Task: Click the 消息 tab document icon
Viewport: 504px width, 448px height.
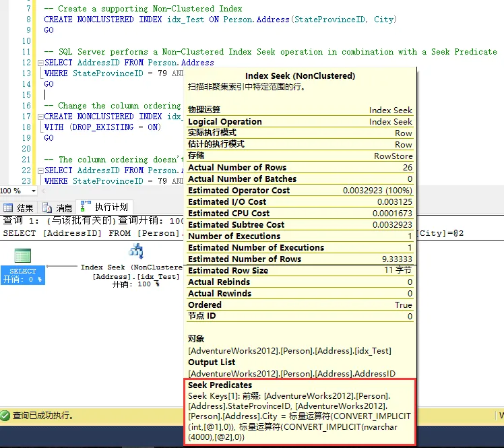Action: click(47, 208)
